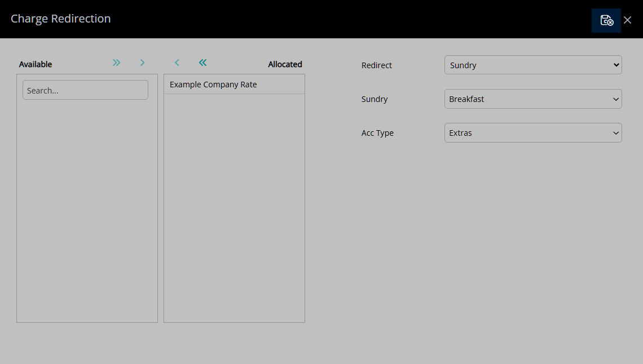Move selected item right with single arrow
This screenshot has height=364, width=643.
pyautogui.click(x=142, y=63)
